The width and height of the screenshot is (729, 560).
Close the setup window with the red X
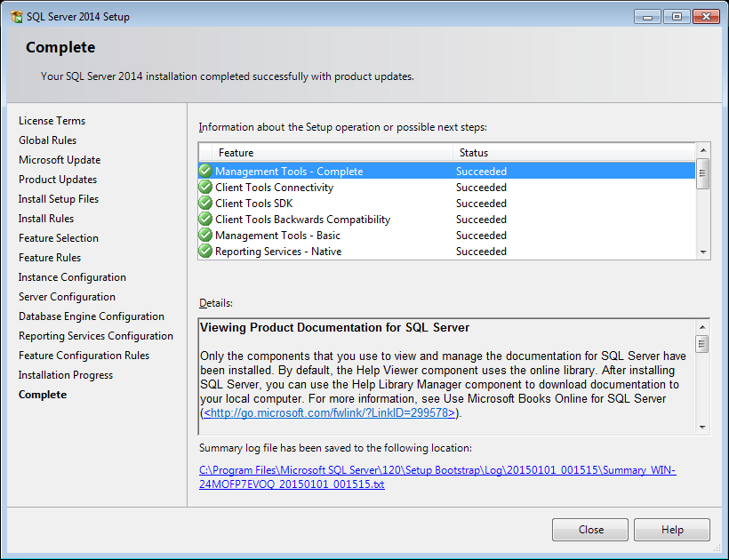click(x=706, y=17)
